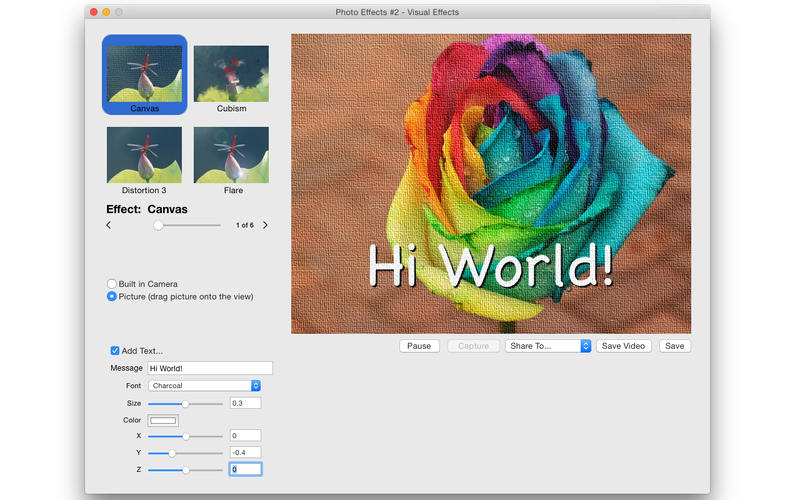Click the Z value field
Screen dimensions: 800x500
(245, 469)
